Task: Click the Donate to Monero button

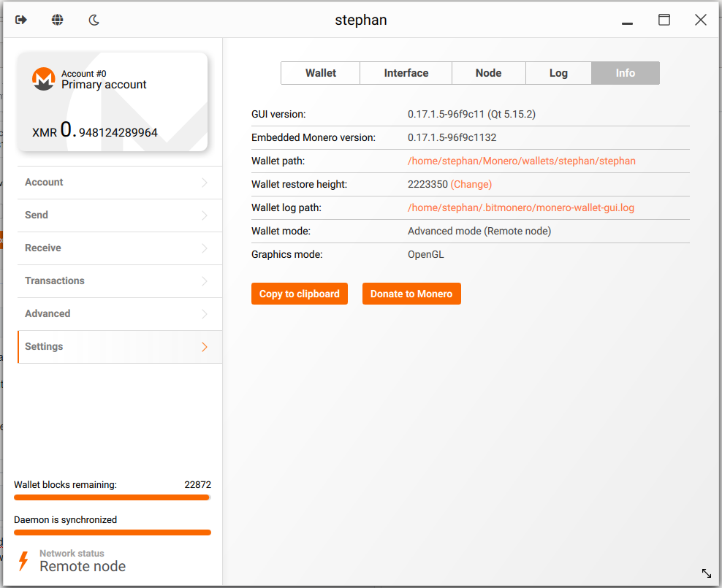Action: [411, 293]
